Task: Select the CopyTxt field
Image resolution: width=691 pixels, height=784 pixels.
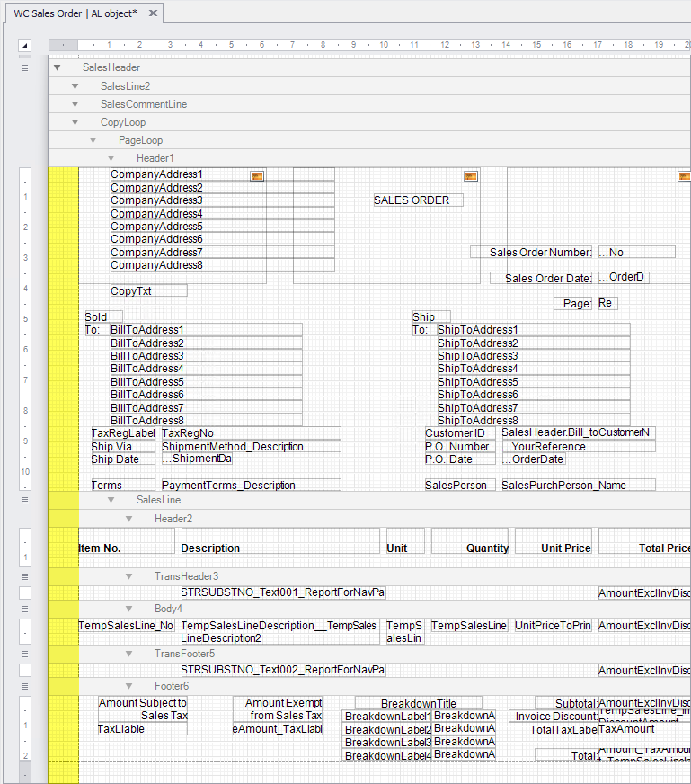Action: coord(149,290)
